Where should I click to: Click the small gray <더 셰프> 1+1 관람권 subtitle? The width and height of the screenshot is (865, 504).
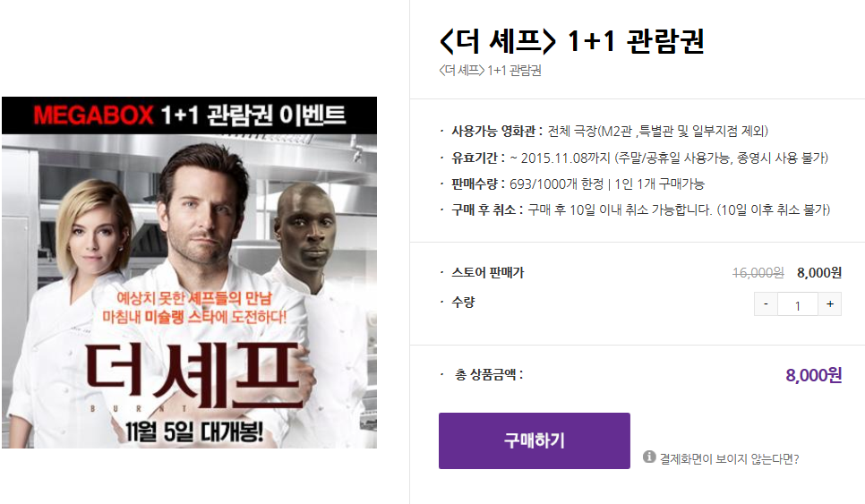pyautogui.click(x=490, y=71)
